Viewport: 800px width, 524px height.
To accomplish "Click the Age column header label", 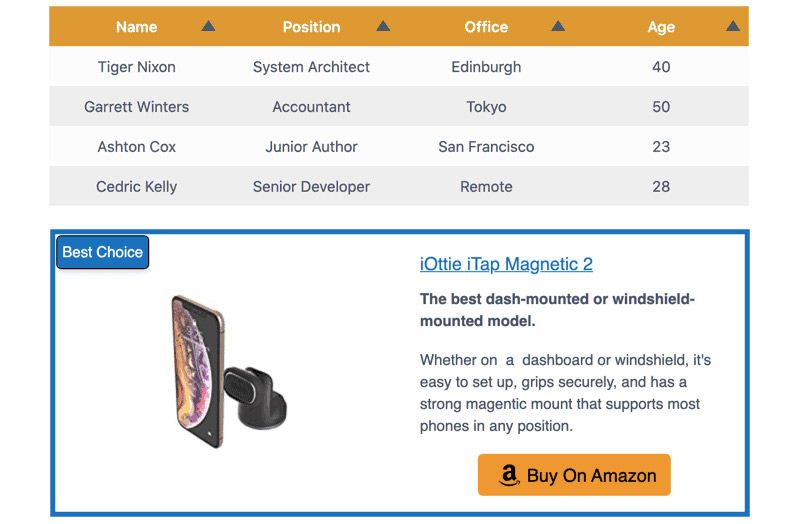I will (x=661, y=27).
